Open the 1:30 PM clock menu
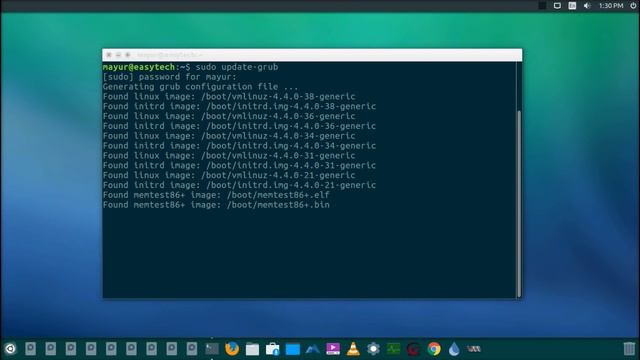The height and width of the screenshot is (360, 640). 611,6
